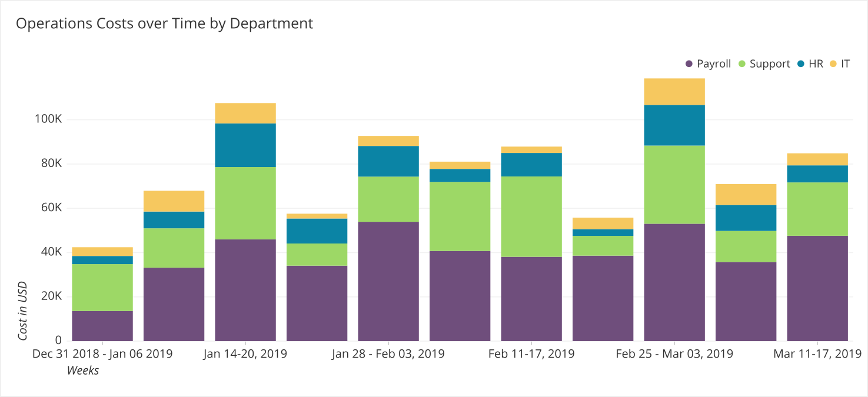
Task: Pick the Support segment of the Jan 28 - Feb 03 bar
Action: (388, 199)
